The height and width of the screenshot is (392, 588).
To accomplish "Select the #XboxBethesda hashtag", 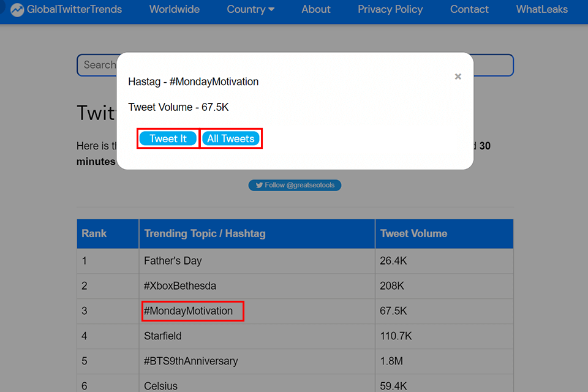I will point(180,286).
